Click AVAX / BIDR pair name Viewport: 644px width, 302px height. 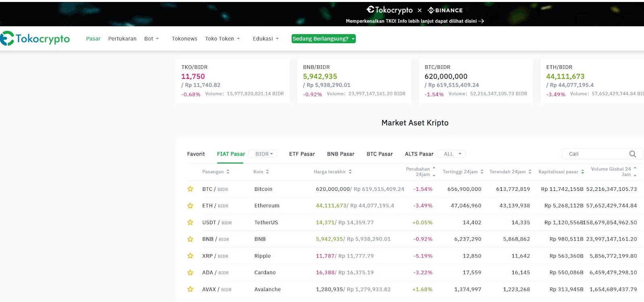(217, 289)
